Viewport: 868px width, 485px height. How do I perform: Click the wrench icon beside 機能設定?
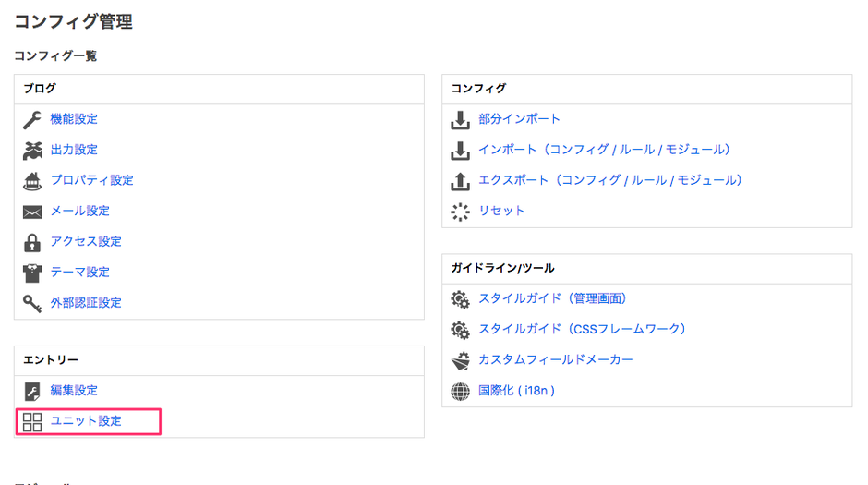point(32,119)
